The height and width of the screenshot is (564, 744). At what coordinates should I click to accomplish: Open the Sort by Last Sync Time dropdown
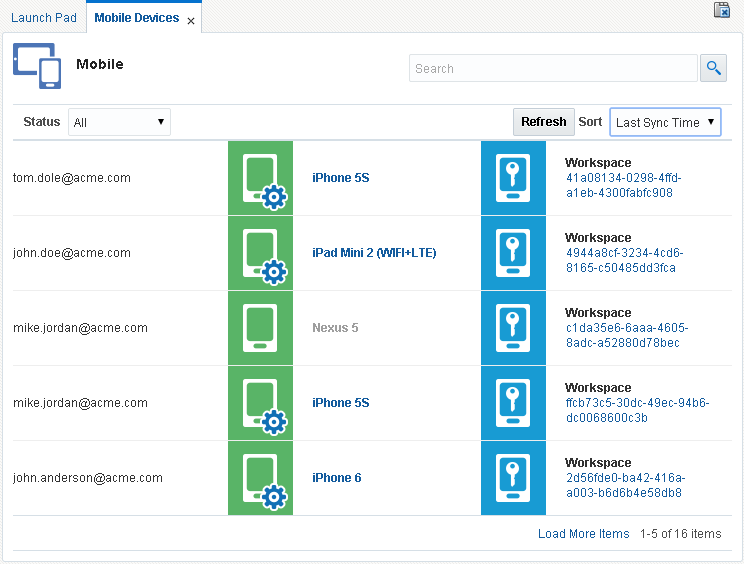click(665, 122)
